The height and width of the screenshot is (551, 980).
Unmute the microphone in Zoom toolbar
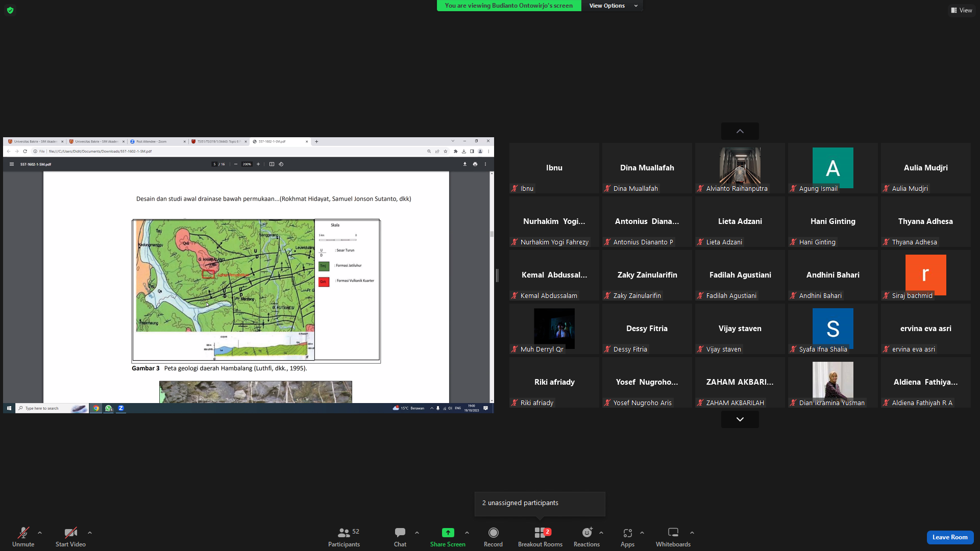pyautogui.click(x=23, y=537)
